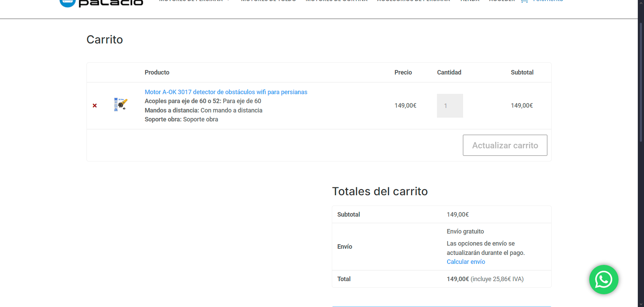644x307 pixels.
Task: Click the Motor A-OK 3017 product thumbnail
Action: tap(121, 105)
